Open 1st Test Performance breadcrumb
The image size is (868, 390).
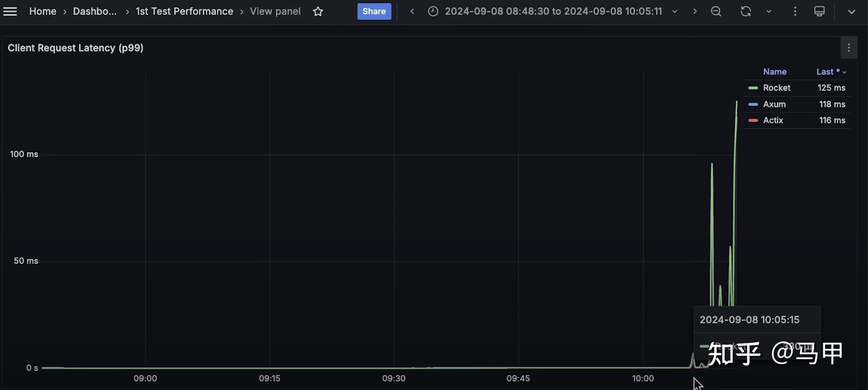(x=184, y=12)
